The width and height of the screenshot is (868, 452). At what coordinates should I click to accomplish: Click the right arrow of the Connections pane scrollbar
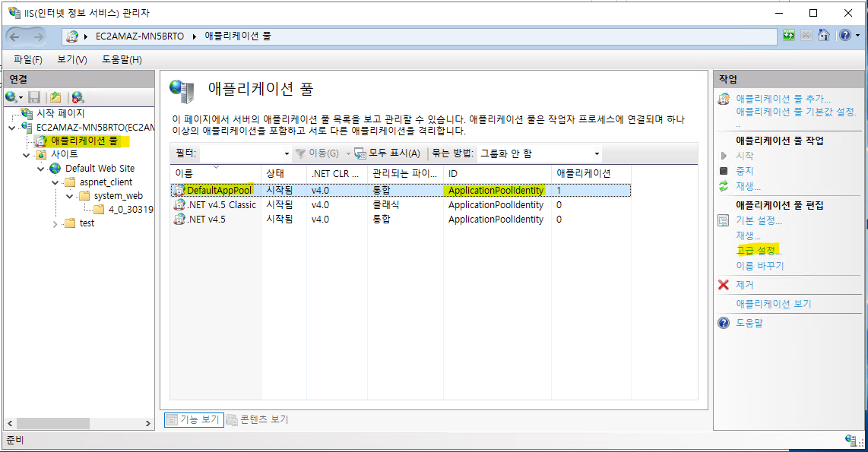tap(147, 423)
